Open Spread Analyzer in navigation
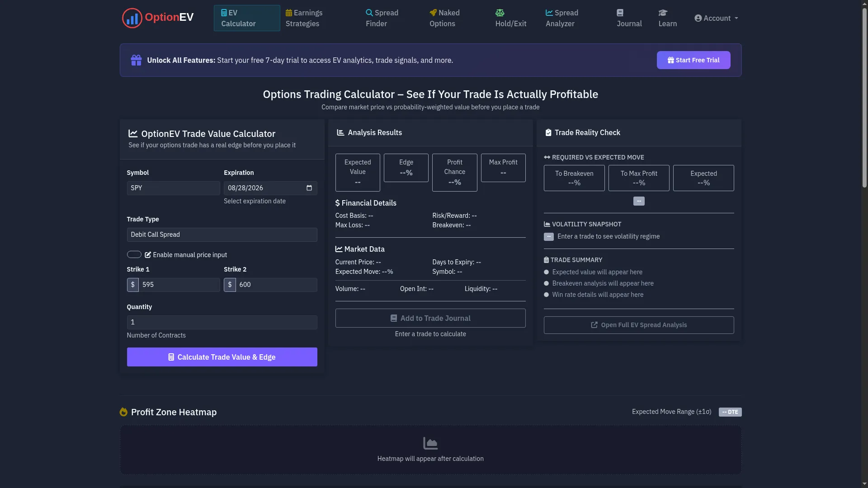Screen dimensions: 868x488 pyautogui.click(x=562, y=18)
